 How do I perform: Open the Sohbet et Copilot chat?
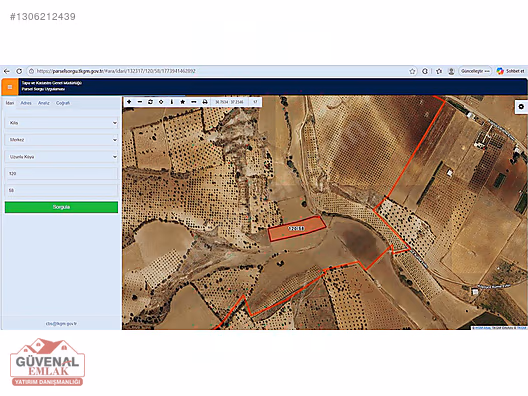(511, 71)
